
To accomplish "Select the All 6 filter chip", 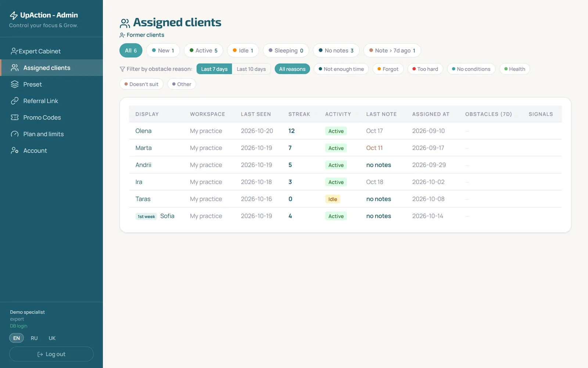I will click(131, 50).
